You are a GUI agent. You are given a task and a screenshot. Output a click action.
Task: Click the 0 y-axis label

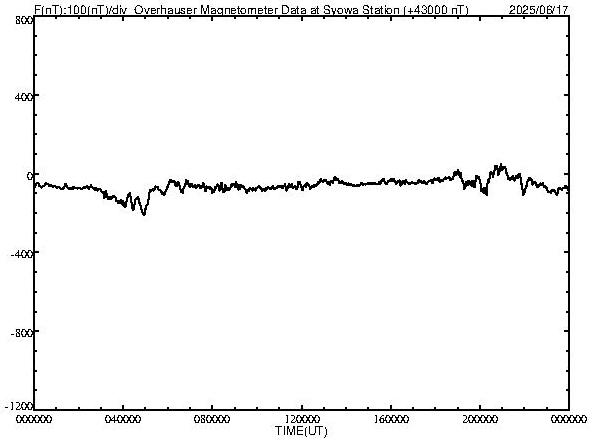[x=29, y=176]
